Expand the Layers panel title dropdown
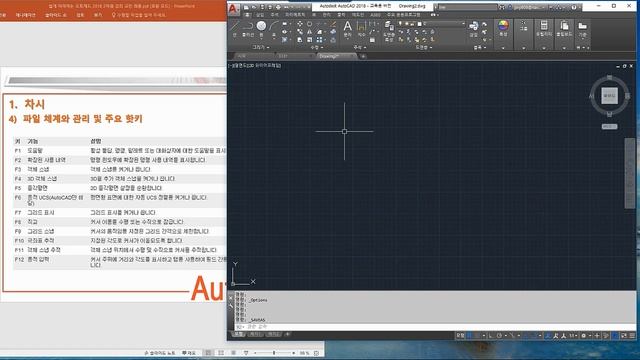Image resolution: width=640 pixels, height=360 pixels. point(423,48)
